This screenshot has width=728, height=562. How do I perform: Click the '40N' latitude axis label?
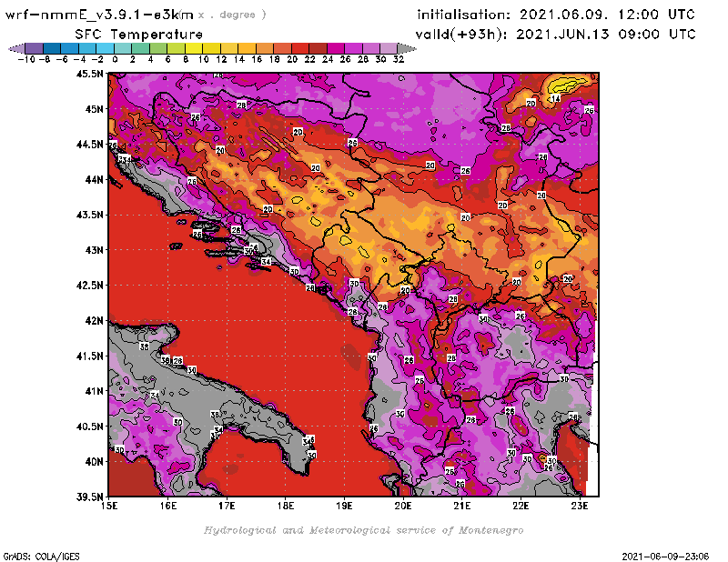[94, 462]
